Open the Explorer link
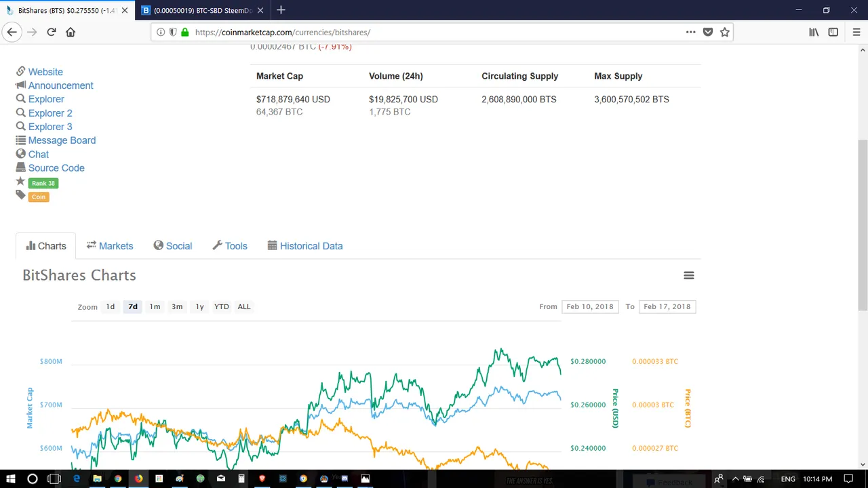868x488 pixels. pos(46,99)
